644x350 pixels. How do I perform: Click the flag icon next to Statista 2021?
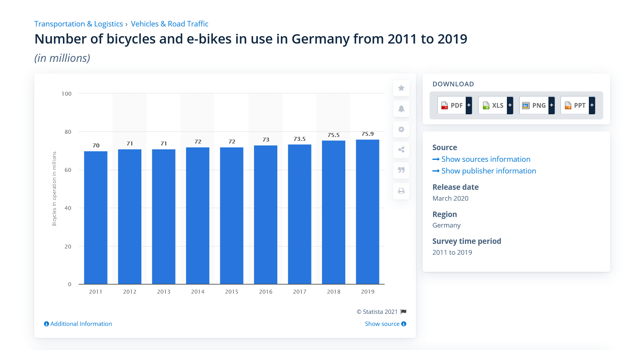403,311
